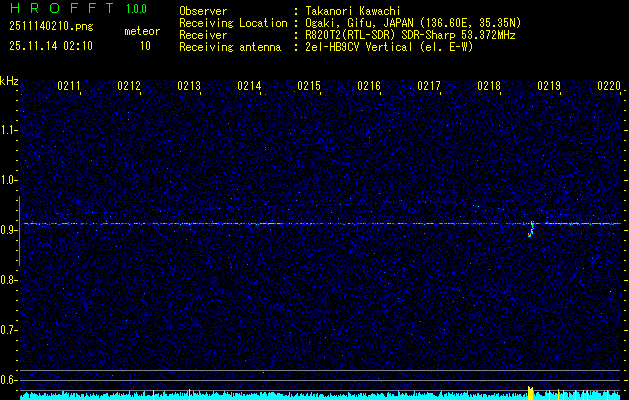Click the 0.7 kHz frequency label
Screen dimensions: 629x400
9,330
